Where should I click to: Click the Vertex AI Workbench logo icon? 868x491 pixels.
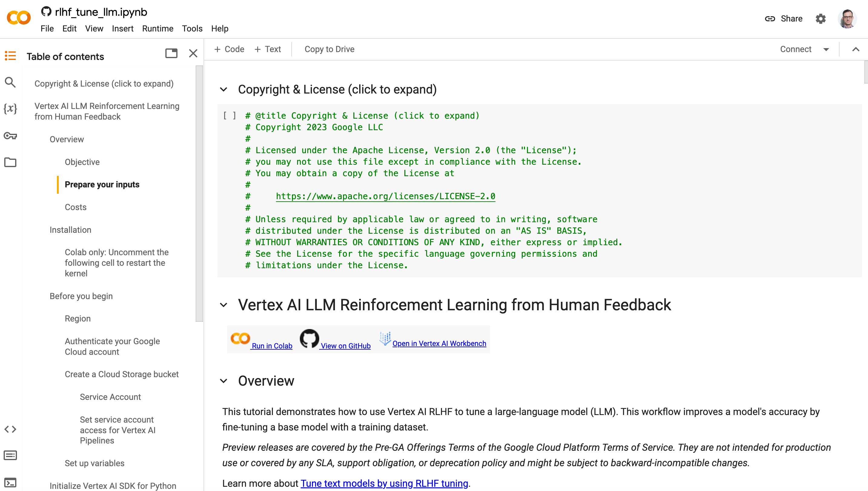(385, 338)
